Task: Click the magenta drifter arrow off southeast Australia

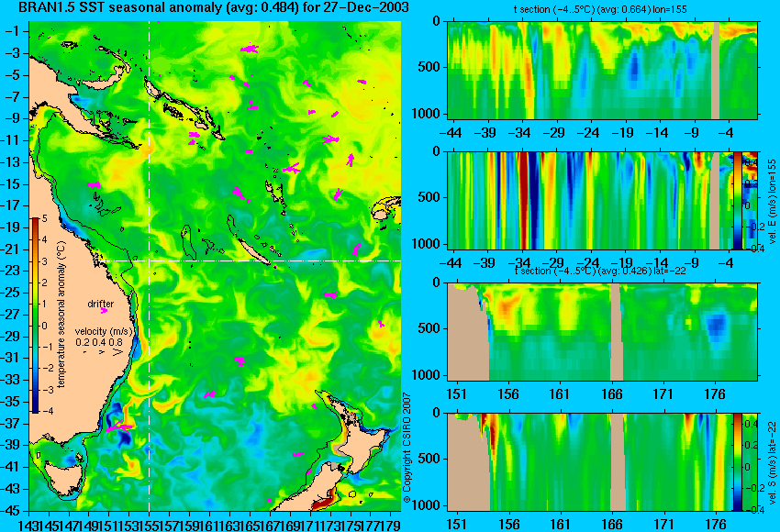Action: (119, 427)
